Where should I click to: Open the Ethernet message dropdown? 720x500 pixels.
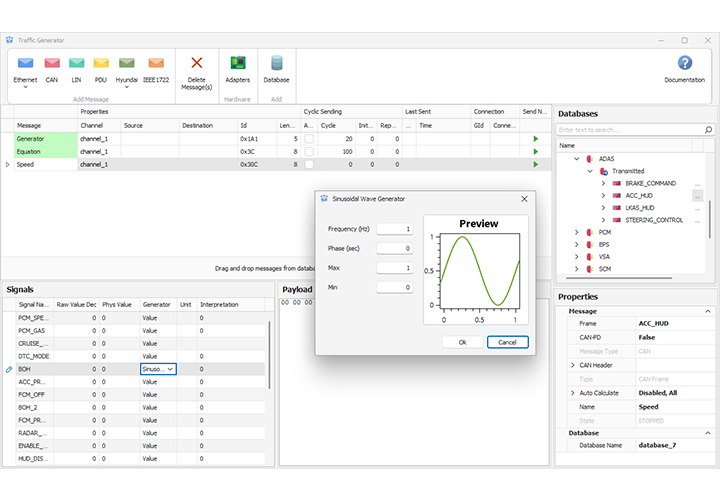click(25, 87)
